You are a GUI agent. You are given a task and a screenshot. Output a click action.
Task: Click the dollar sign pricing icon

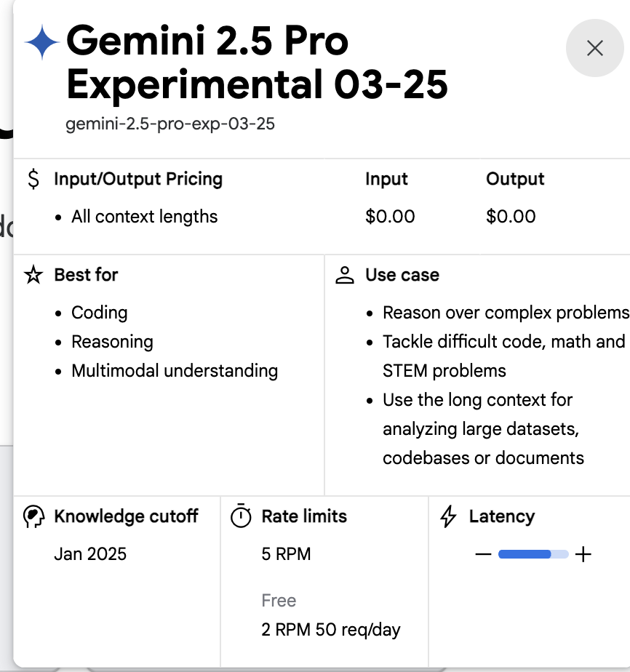33,180
